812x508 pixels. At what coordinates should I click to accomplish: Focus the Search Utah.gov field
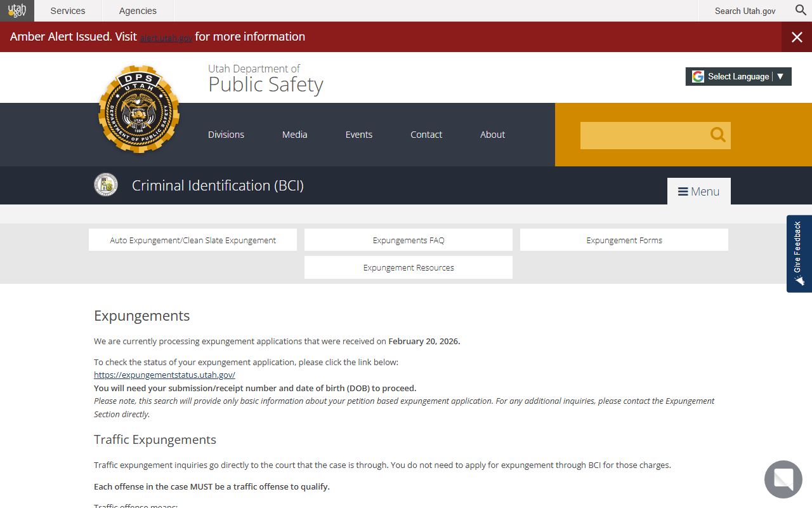point(745,11)
